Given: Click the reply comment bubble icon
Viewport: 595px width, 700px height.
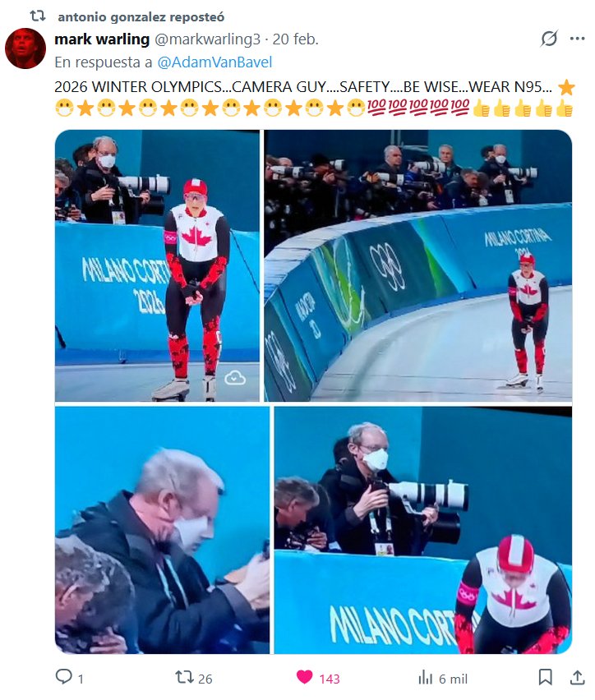Looking at the screenshot, I should point(64,676).
